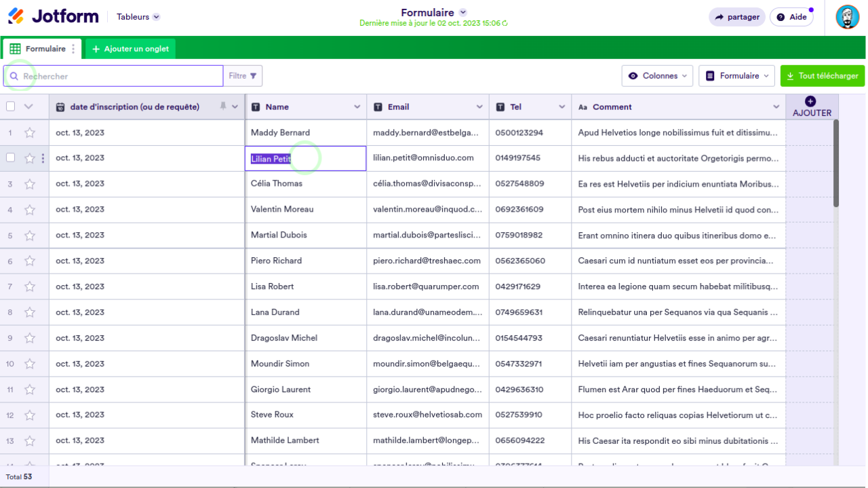868x488 pixels.
Task: Select phone number 0527548809 cell
Action: (x=530, y=184)
